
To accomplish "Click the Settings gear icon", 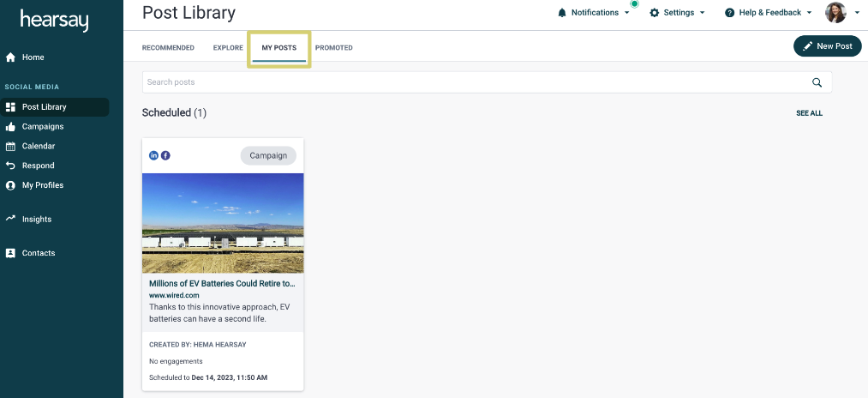I will (x=655, y=13).
